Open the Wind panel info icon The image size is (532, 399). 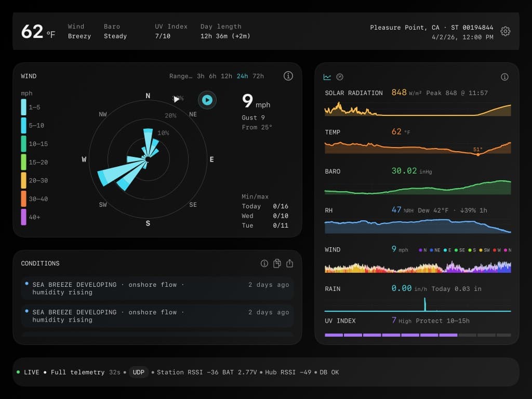pyautogui.click(x=288, y=75)
